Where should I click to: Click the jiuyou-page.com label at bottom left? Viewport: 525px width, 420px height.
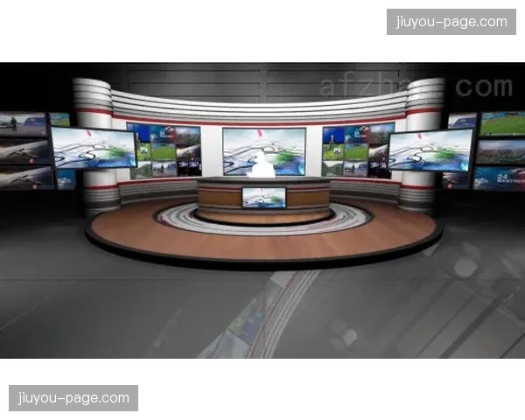[73, 398]
